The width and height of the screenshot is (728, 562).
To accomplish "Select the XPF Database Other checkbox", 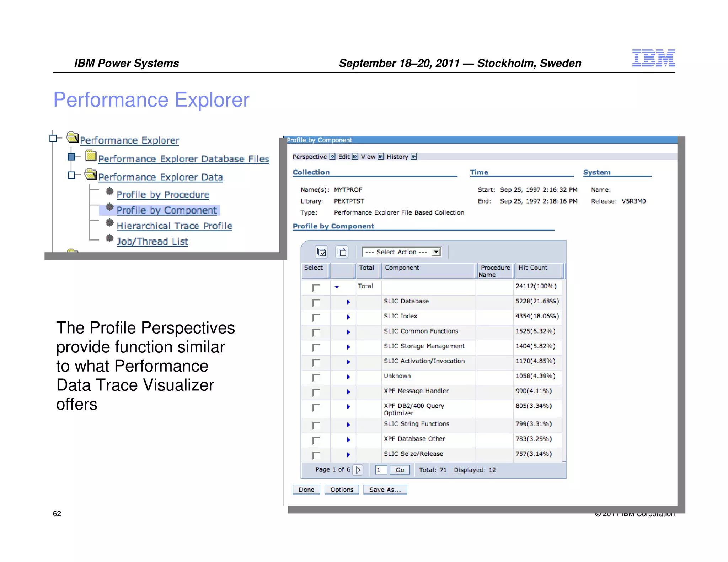I will (316, 440).
